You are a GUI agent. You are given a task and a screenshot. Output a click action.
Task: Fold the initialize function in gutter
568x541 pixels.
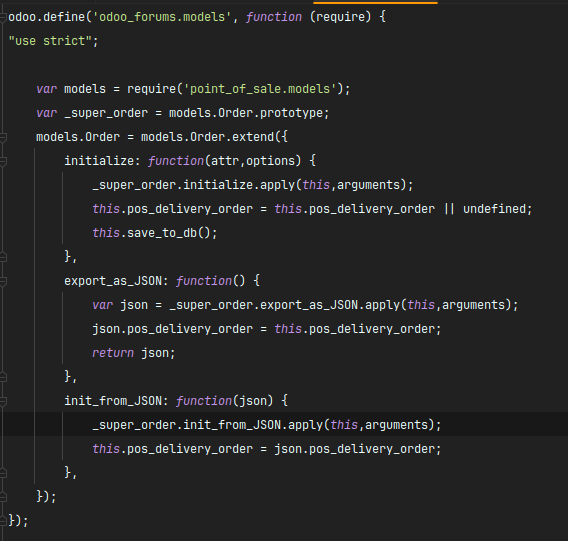(3, 161)
